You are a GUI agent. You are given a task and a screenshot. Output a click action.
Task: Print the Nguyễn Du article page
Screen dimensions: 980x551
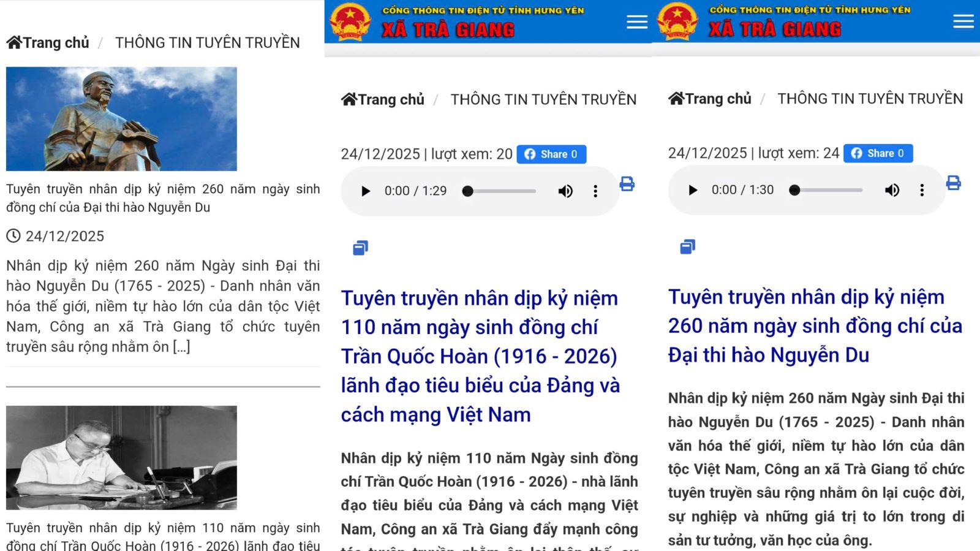[953, 183]
